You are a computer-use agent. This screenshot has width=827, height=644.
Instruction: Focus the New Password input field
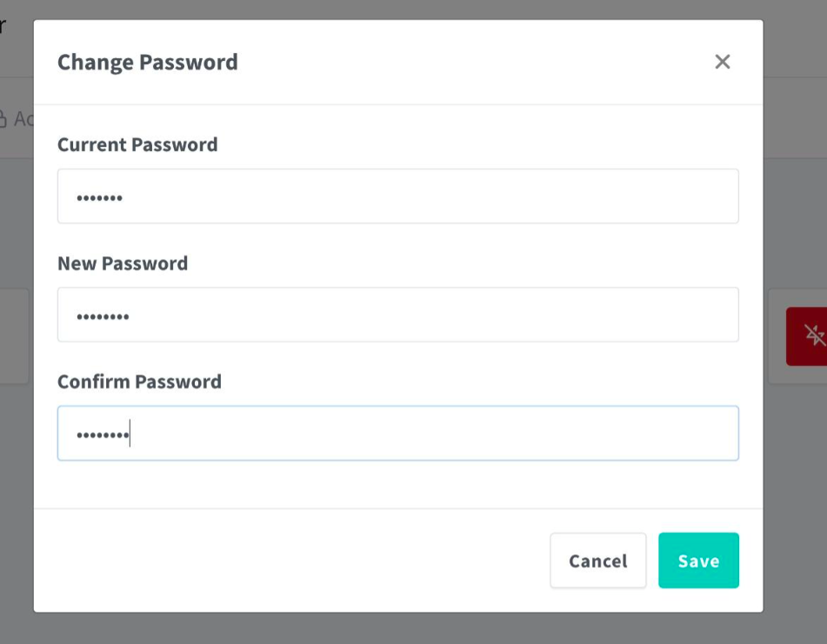(x=397, y=315)
